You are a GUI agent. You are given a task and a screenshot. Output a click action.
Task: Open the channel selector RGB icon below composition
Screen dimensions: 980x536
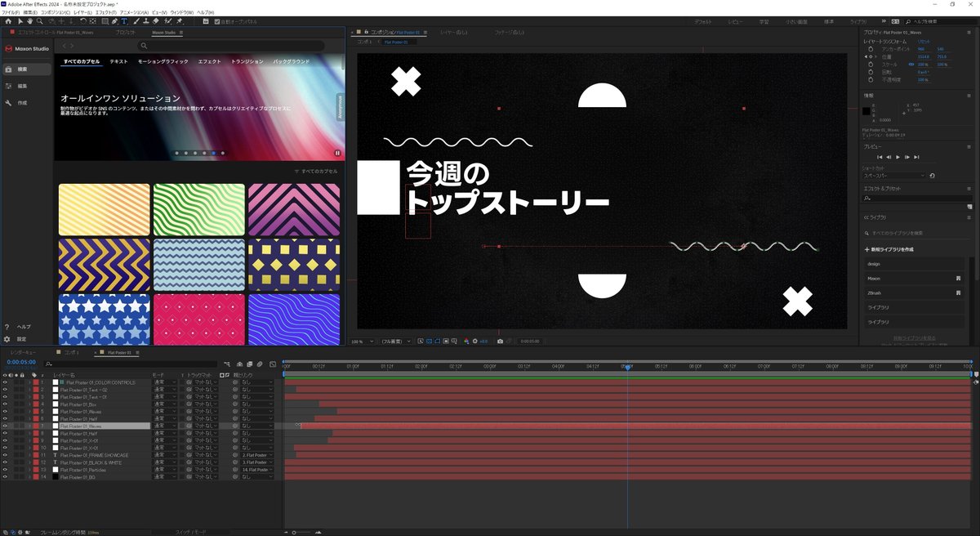466,341
